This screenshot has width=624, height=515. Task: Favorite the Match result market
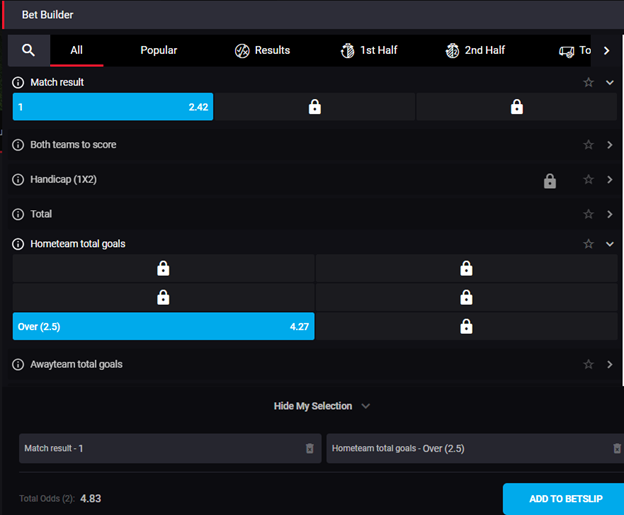click(x=588, y=82)
